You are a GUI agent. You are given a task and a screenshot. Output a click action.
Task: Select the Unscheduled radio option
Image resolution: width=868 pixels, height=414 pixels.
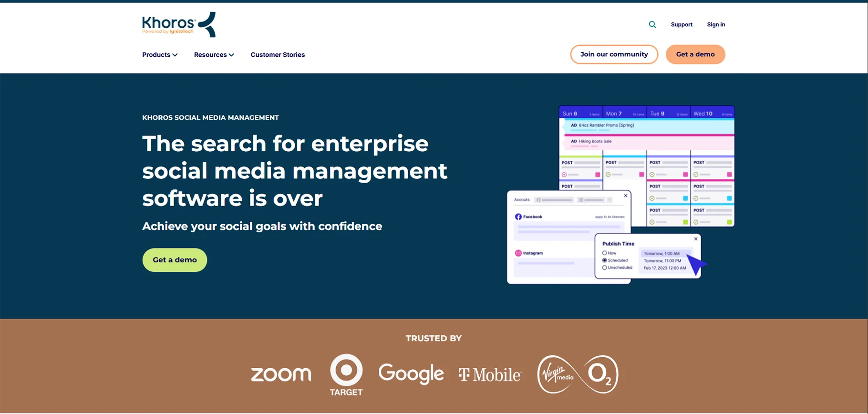604,268
